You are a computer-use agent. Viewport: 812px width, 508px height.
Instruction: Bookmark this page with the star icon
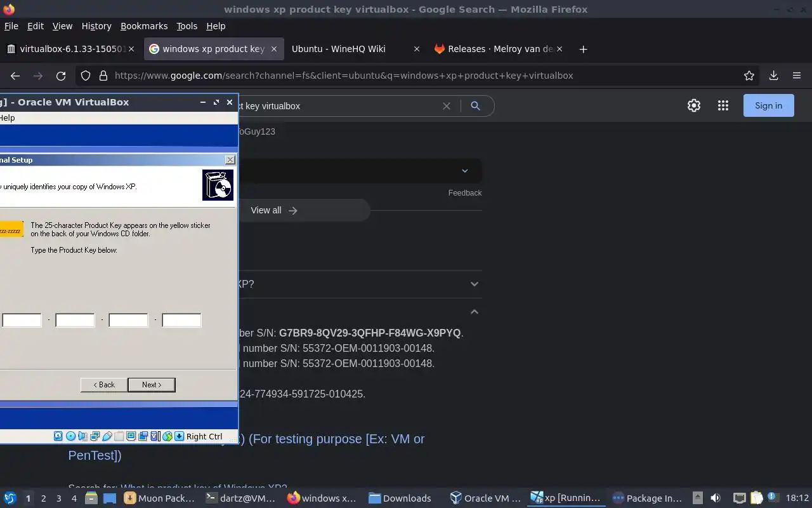tap(749, 76)
